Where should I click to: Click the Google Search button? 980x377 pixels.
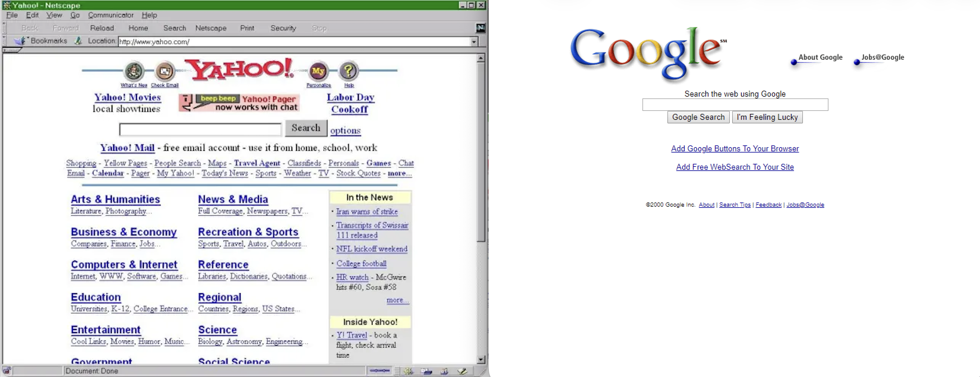tap(698, 117)
